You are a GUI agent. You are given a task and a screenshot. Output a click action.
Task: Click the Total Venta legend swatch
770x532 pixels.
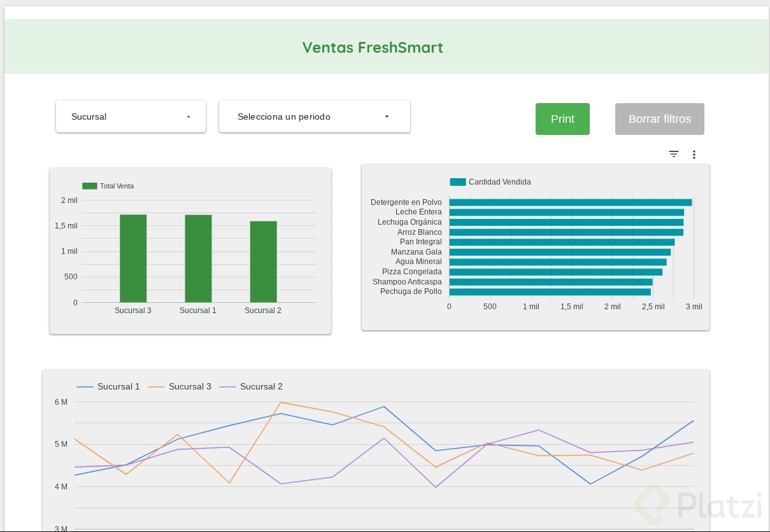pos(90,186)
